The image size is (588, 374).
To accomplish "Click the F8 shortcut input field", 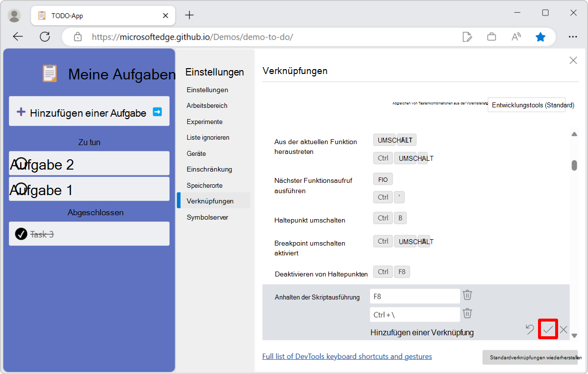I will (x=414, y=296).
